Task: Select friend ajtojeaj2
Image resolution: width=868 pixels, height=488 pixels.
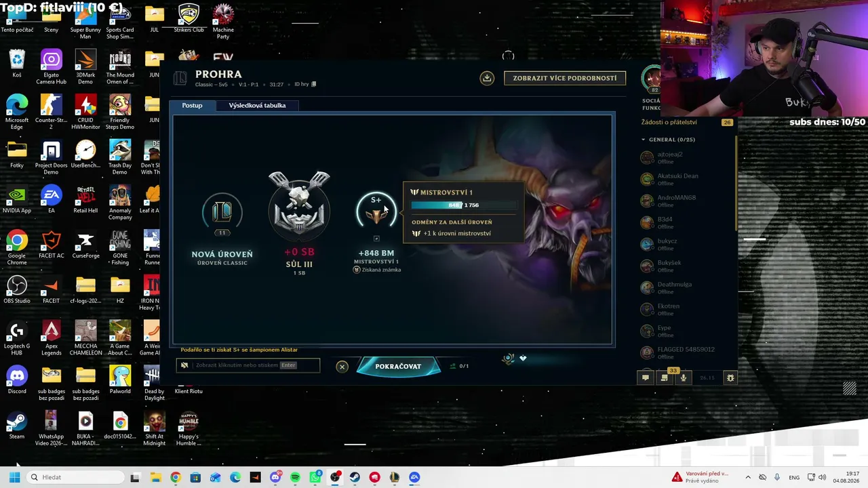Action: [687, 157]
